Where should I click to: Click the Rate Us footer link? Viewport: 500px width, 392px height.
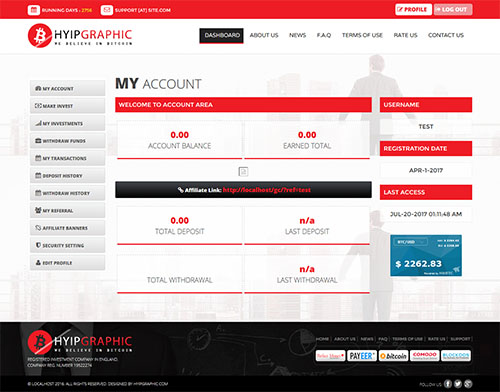coord(436,339)
